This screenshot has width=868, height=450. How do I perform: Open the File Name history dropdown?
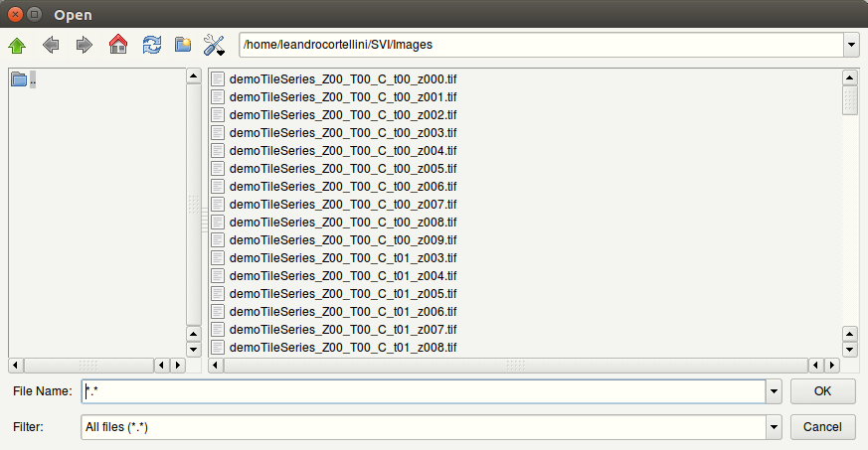774,391
